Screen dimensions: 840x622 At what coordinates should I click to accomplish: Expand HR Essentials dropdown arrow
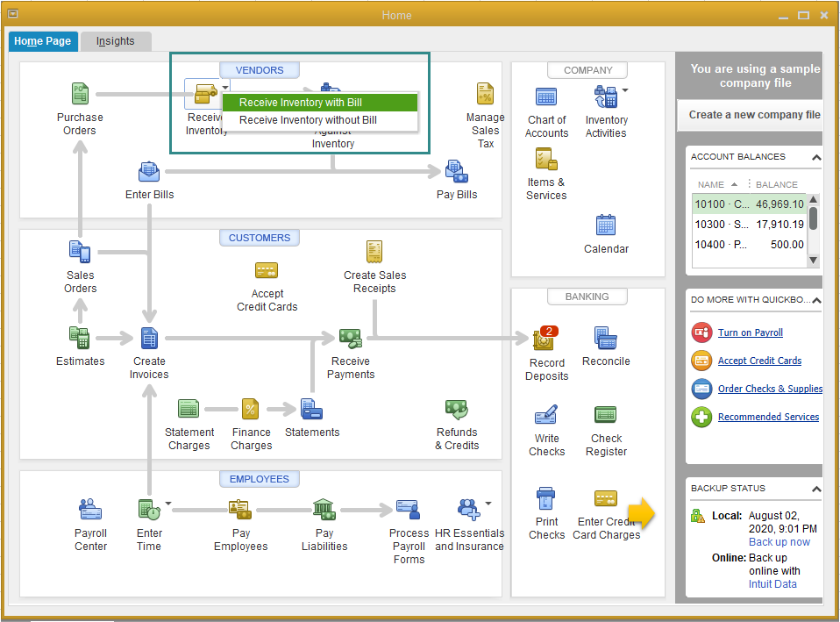(x=488, y=503)
